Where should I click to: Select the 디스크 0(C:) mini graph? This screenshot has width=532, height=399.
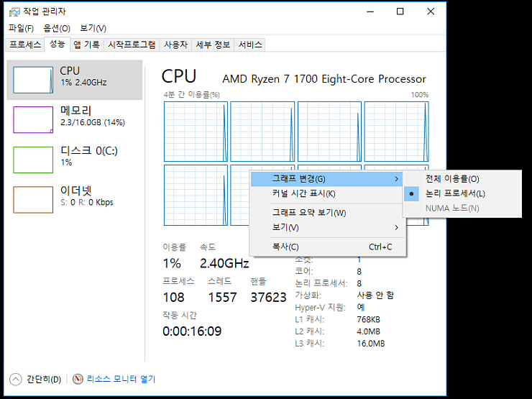(x=33, y=160)
